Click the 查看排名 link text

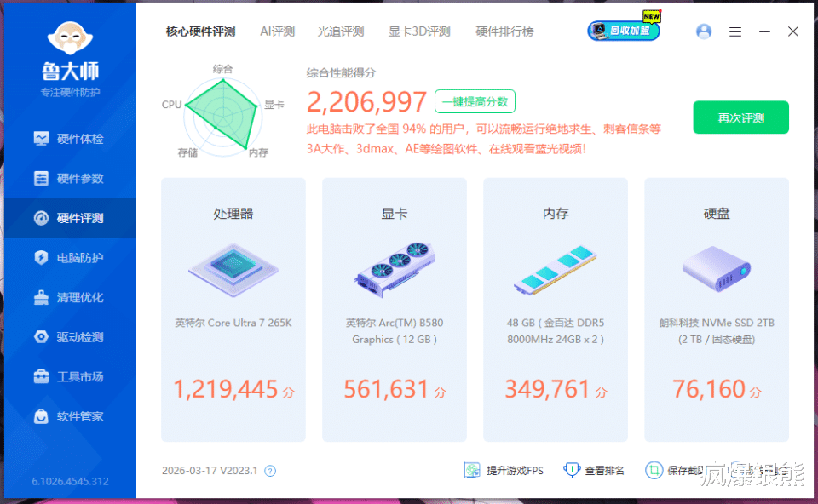(x=604, y=471)
